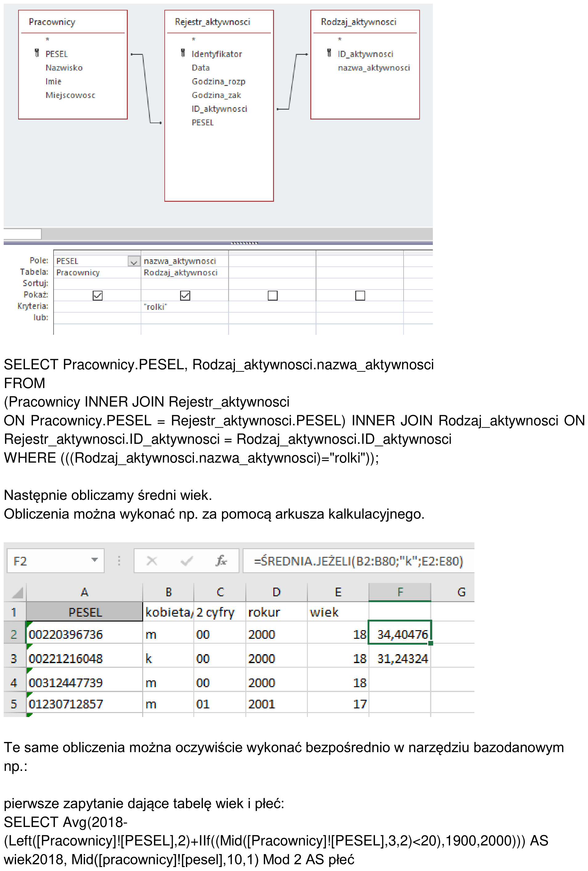The width and height of the screenshot is (588, 871).
Task: Click the Tabela cell showing Rodzaj_aktywnosci
Action: click(x=185, y=273)
